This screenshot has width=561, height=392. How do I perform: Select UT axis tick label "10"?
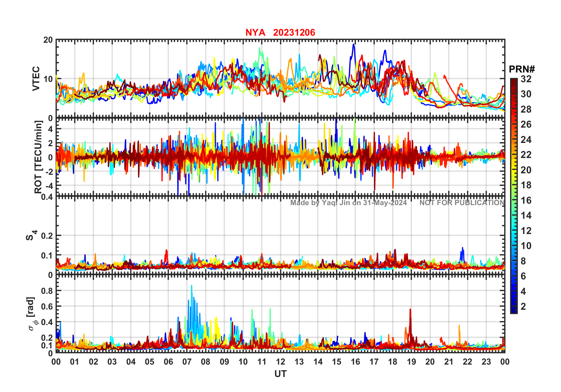tap(243, 362)
